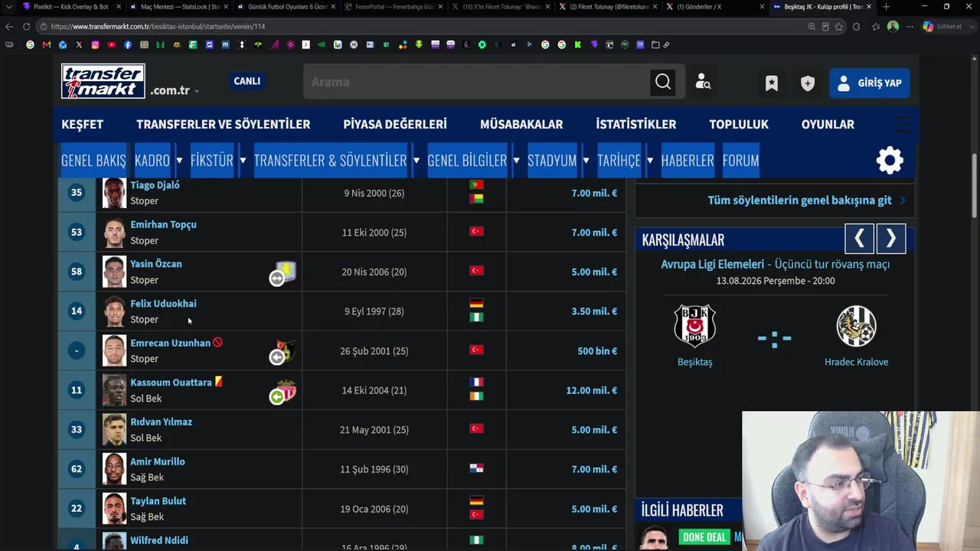This screenshot has width=980, height=551.
Task: Switch to the FenerPortal browser tab
Action: coord(394,7)
